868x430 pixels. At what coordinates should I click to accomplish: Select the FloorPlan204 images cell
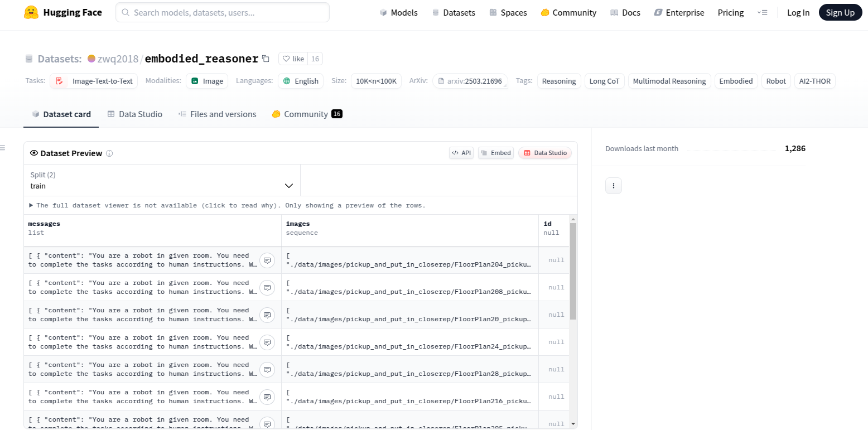click(x=410, y=260)
